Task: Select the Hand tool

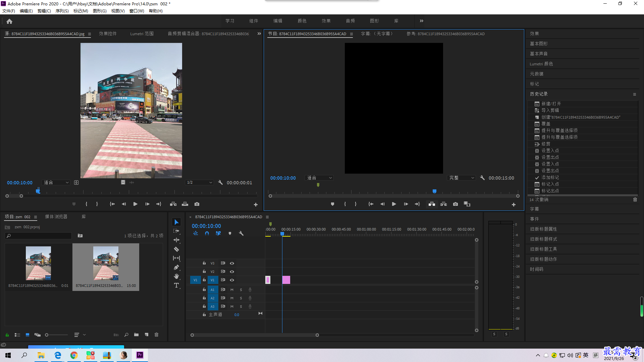Action: tap(176, 276)
